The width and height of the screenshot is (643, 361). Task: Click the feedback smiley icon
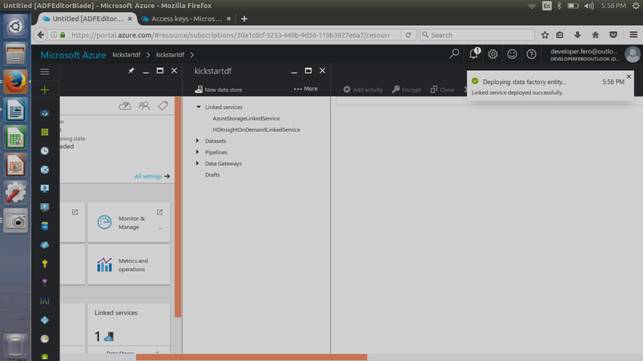(512, 54)
